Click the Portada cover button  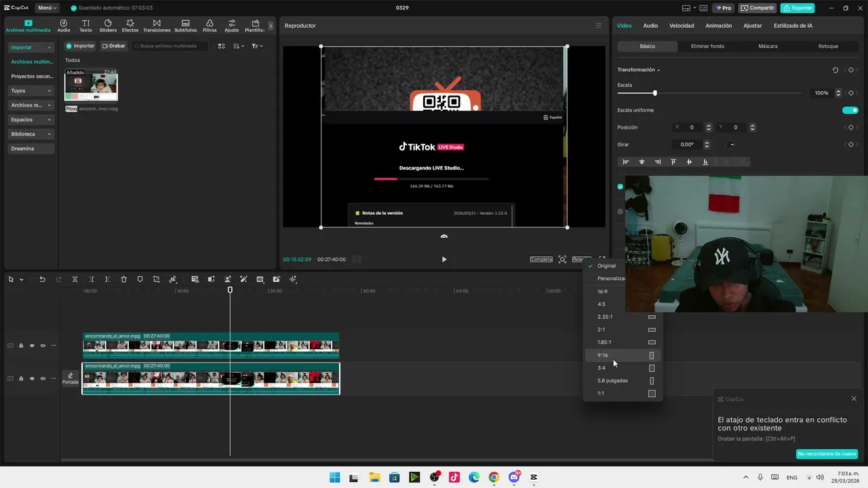click(x=71, y=378)
